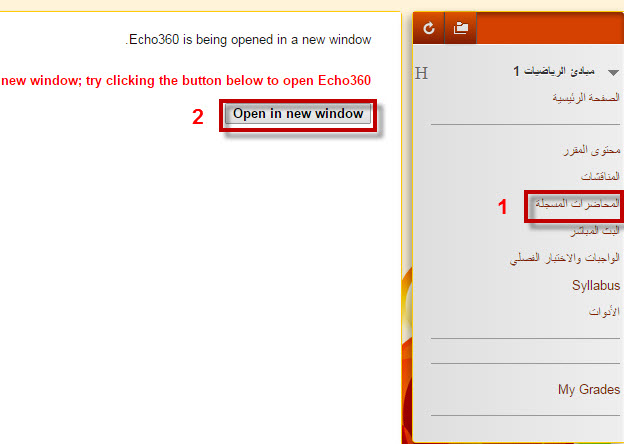Screen dimensions: 624x444
Task: Open محتوى المقرر course content
Action: point(592,150)
